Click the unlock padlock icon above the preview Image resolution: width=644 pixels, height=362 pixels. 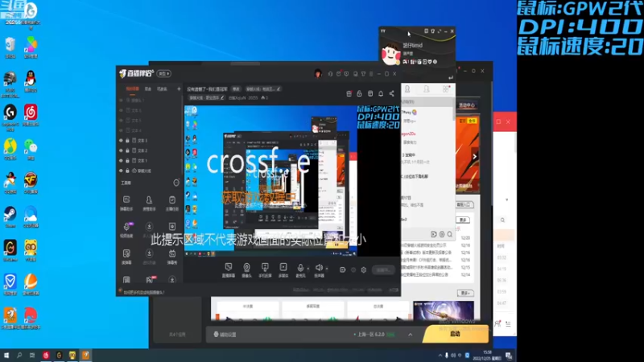point(359,93)
